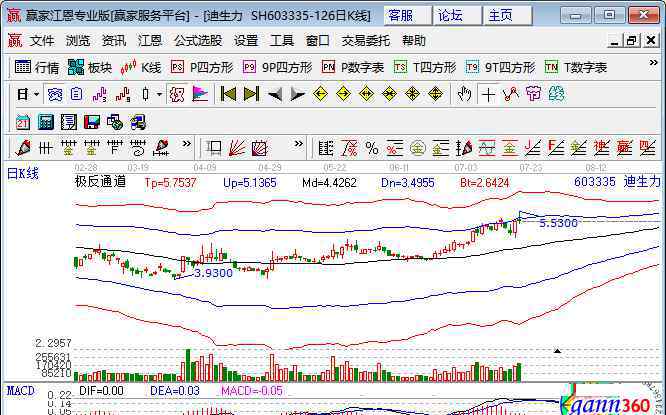Click the red J angle lines icon
Image resolution: width=666 pixels, height=415 pixels.
pos(532,148)
